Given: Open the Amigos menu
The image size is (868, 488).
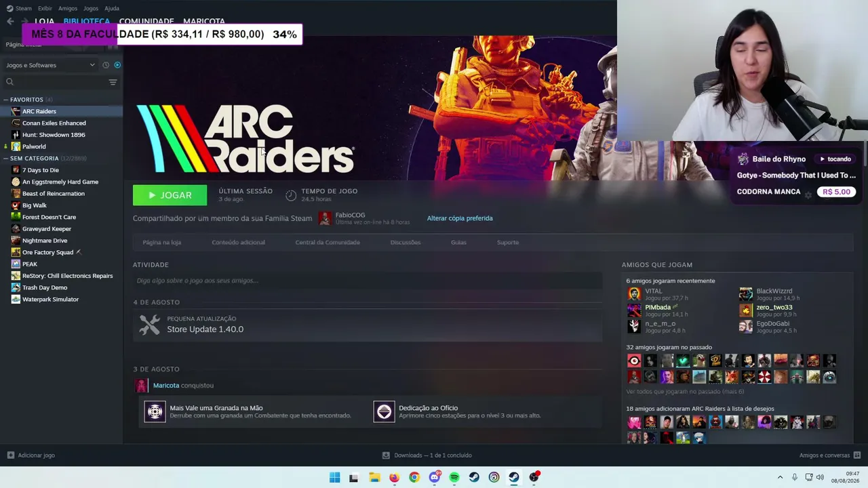Looking at the screenshot, I should (x=68, y=8).
